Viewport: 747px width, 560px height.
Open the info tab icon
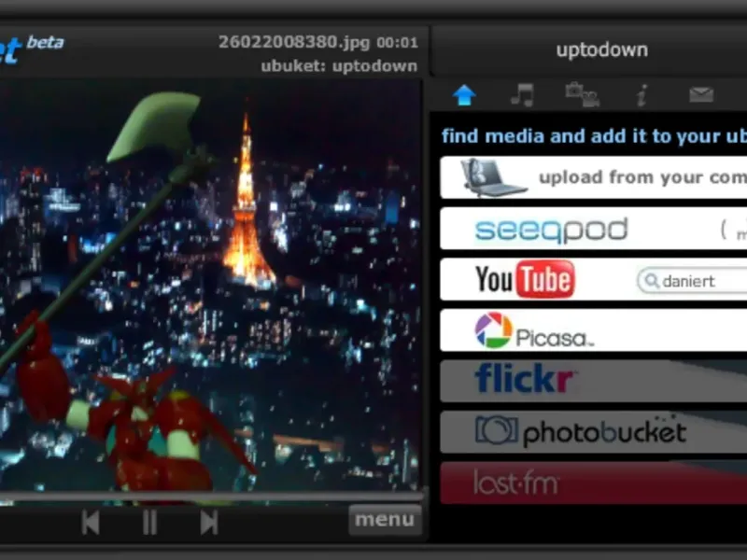641,95
